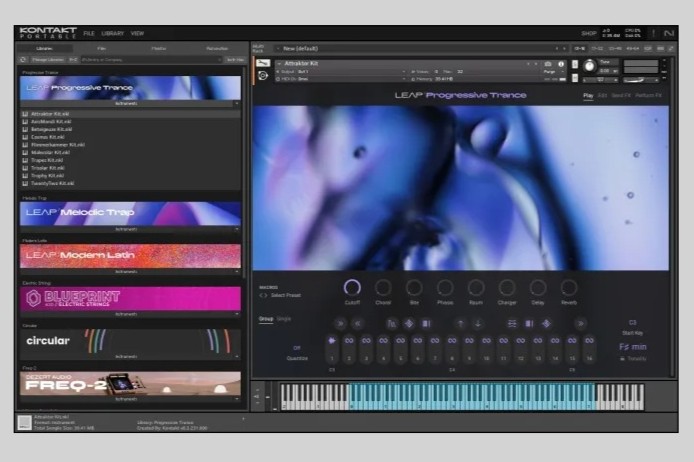Image resolution: width=694 pixels, height=462 pixels.
Task: Click the loop icon on pad 2
Action: (349, 340)
